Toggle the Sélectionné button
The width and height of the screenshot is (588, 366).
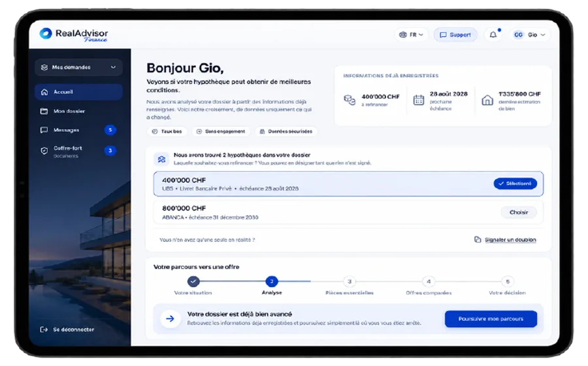pos(515,184)
